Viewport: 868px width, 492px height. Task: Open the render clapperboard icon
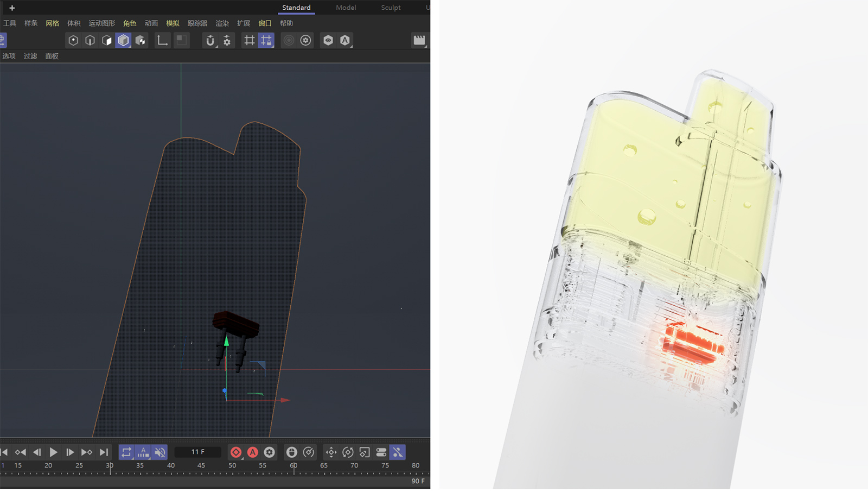click(x=419, y=40)
